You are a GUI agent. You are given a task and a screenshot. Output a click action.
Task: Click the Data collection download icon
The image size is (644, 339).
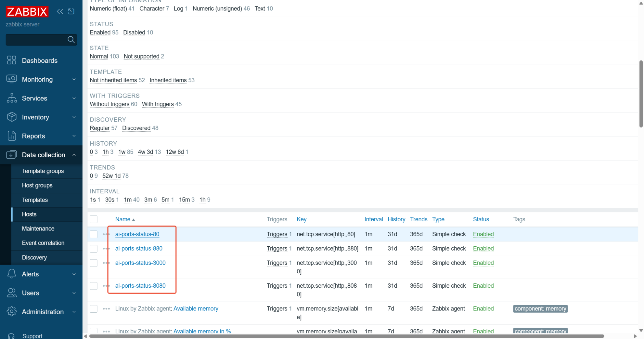click(x=12, y=154)
